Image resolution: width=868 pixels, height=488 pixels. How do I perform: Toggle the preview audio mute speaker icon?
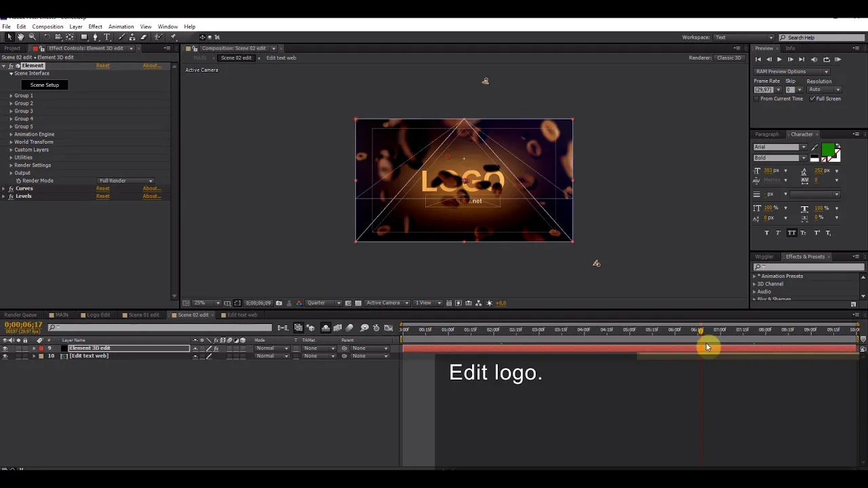tap(814, 60)
